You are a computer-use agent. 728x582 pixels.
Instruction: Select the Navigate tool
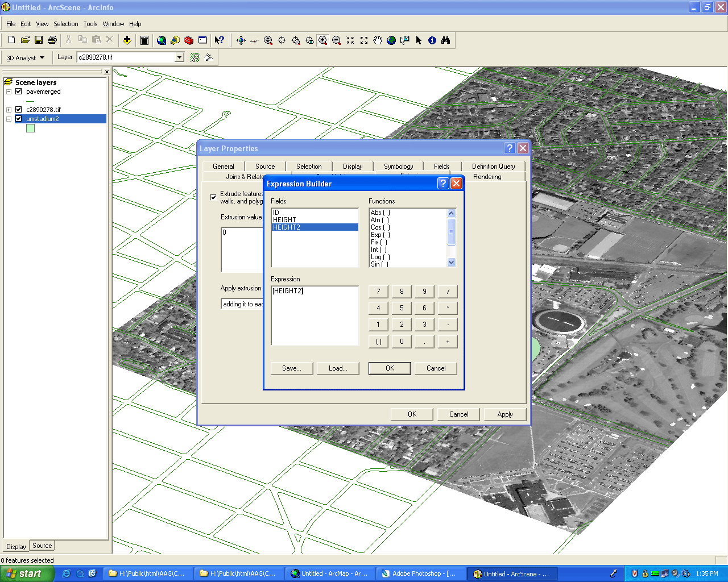(x=241, y=40)
